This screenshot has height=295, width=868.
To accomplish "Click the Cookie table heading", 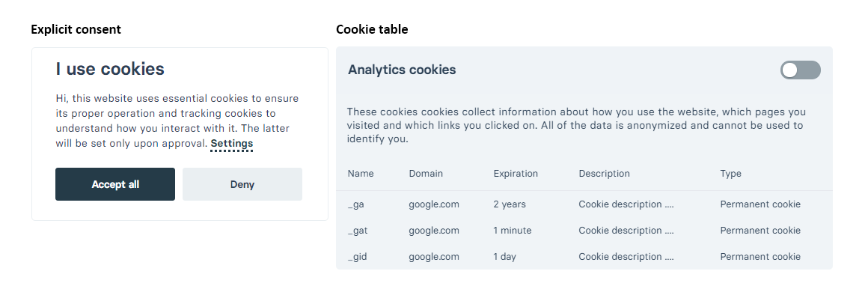I will tap(372, 29).
